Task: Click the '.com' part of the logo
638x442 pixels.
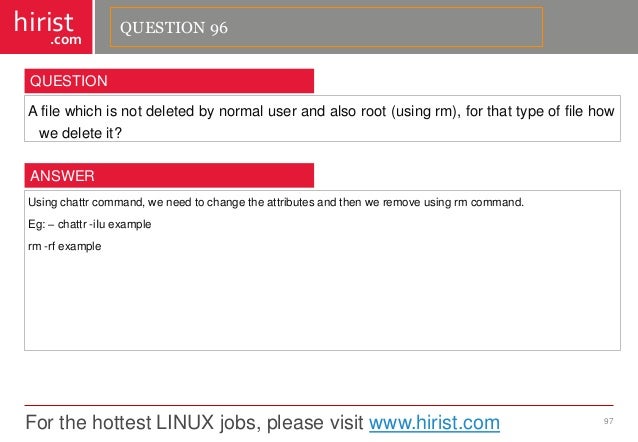Action: point(66,40)
